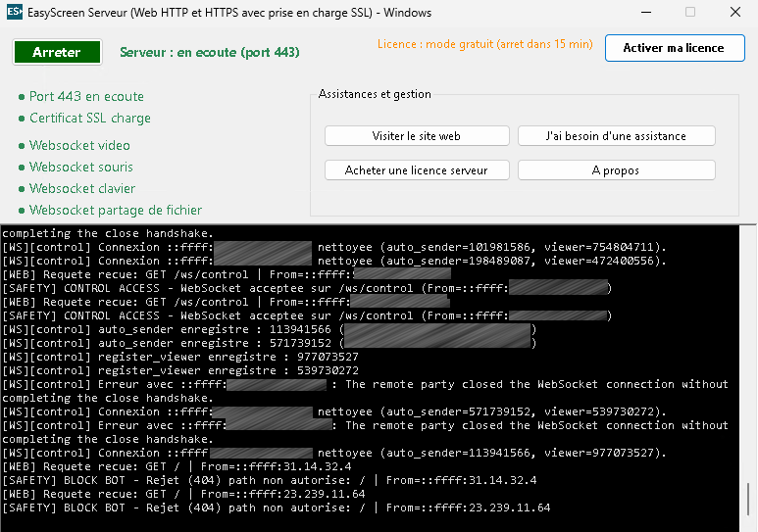Click 'Websocket souris' status line
Image resolution: width=758 pixels, height=532 pixels.
coord(76,168)
